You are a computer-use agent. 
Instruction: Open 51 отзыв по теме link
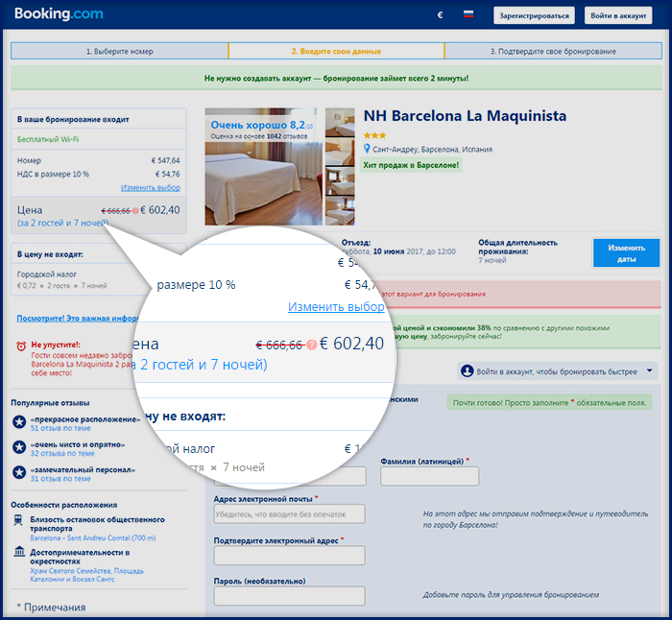pos(60,428)
